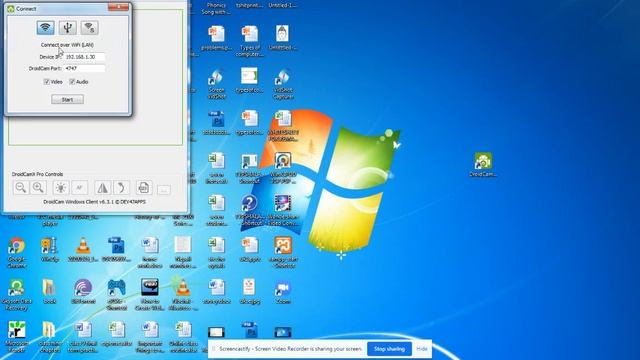Click Stop sharing on Screencastify bar
Screen dimensions: 640x360
click(x=389, y=349)
